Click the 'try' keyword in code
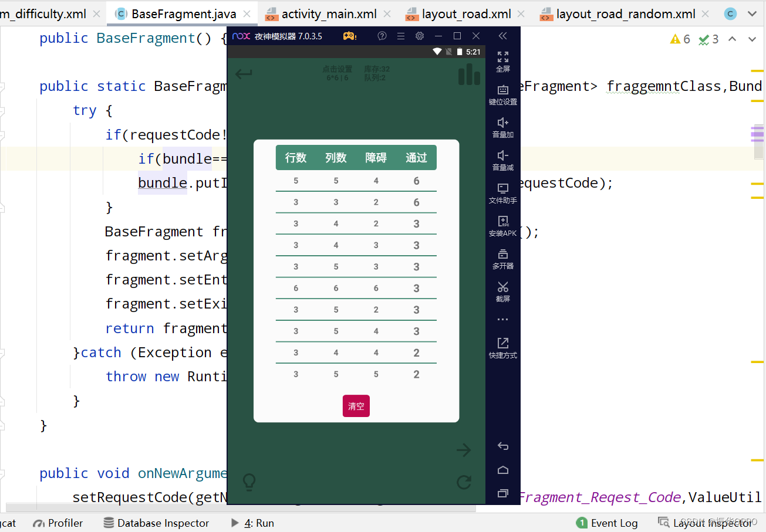766x532 pixels. coord(85,110)
